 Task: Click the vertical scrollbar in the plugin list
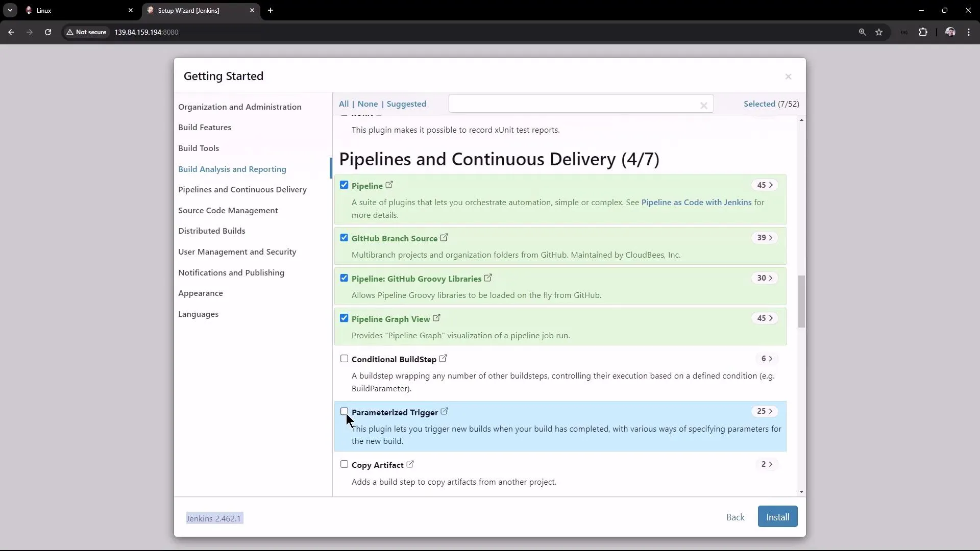[801, 301]
